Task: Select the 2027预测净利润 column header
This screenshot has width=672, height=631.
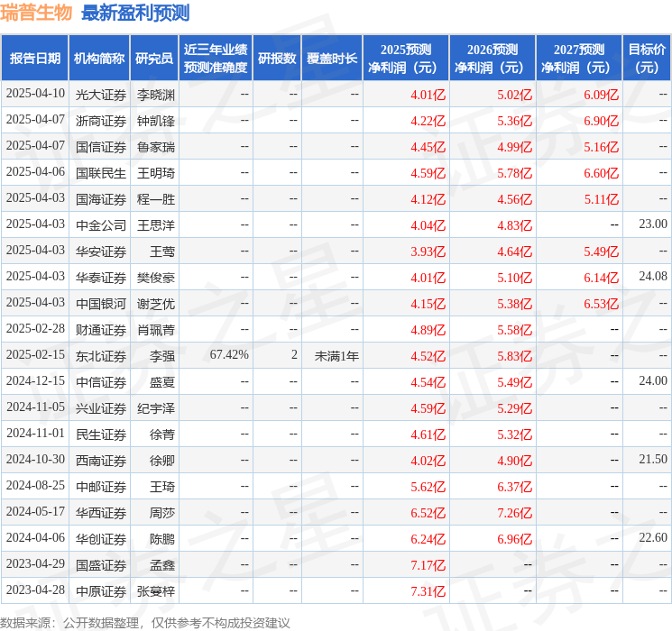Action: point(579,59)
